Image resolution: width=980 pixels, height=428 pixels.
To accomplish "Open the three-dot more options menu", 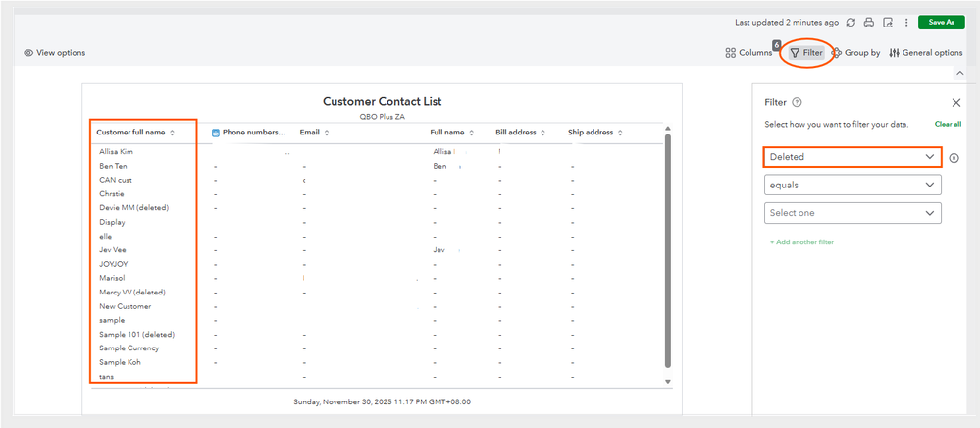I will pos(905,23).
